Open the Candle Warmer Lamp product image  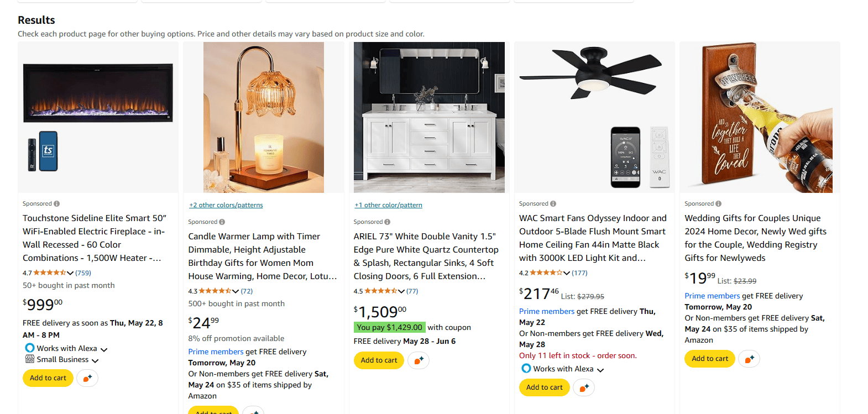(x=264, y=117)
